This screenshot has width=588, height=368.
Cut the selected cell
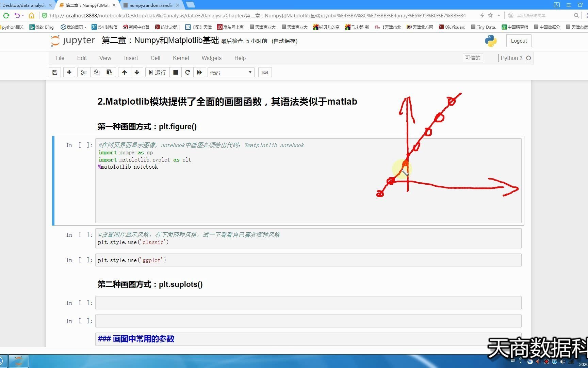click(83, 72)
